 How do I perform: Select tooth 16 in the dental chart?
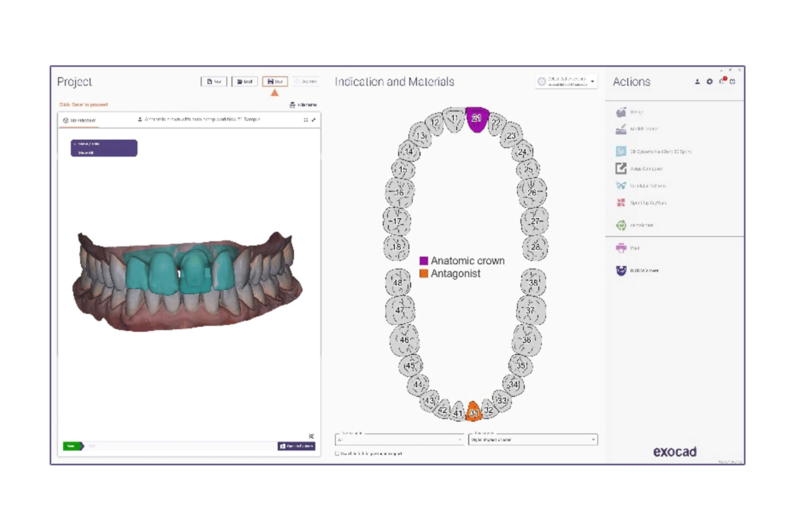(399, 192)
